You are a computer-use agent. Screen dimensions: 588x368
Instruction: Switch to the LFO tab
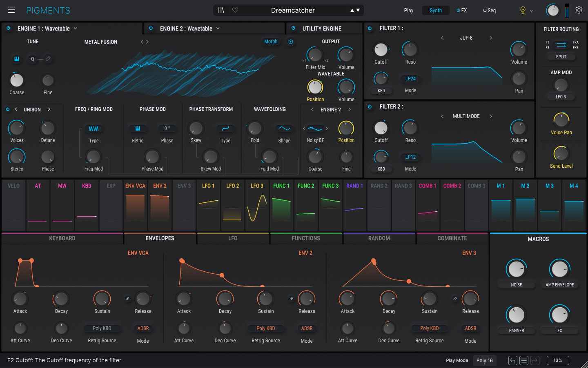pos(233,238)
